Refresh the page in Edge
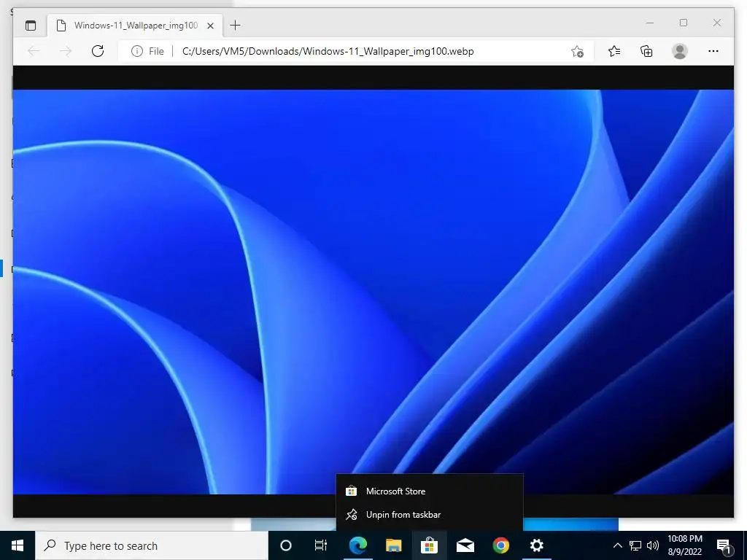Image resolution: width=747 pixels, height=560 pixels. 98,51
